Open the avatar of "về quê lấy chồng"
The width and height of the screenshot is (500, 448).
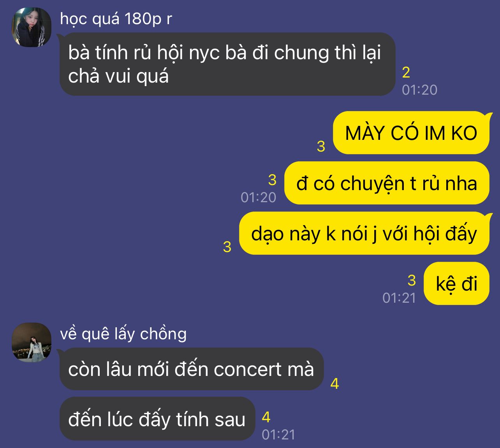[32, 342]
